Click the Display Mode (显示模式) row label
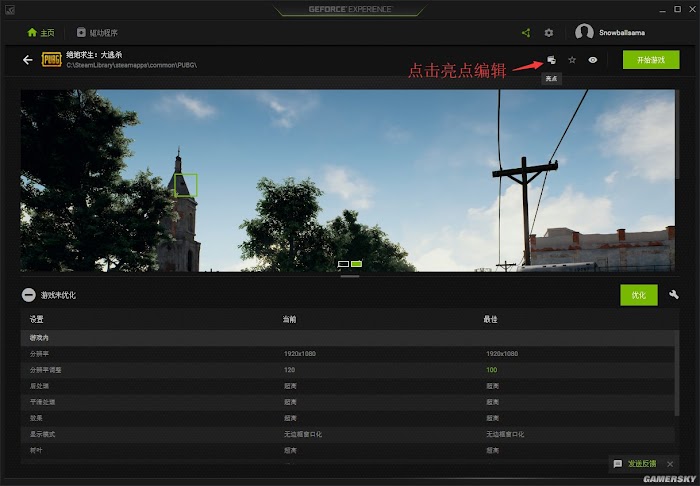The width and height of the screenshot is (700, 486). point(42,434)
